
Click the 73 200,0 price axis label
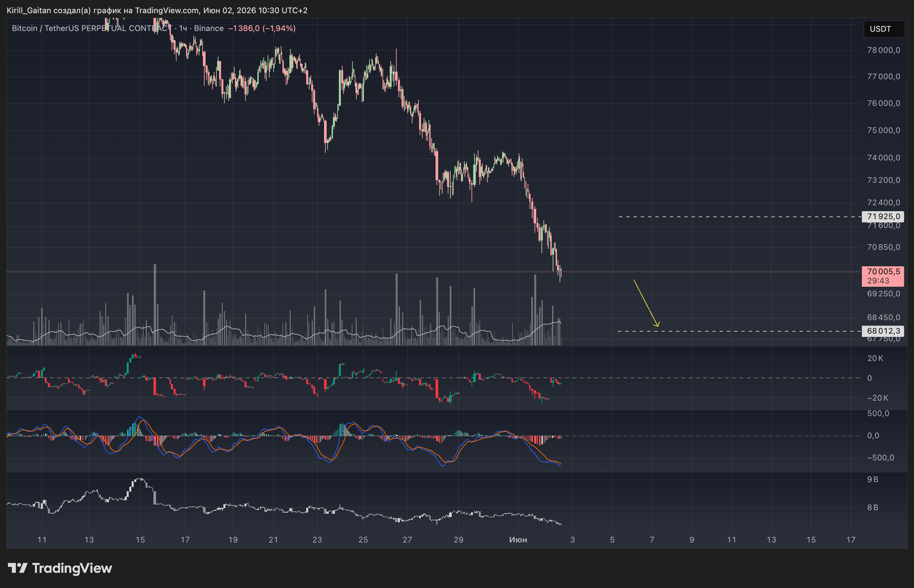click(x=883, y=180)
